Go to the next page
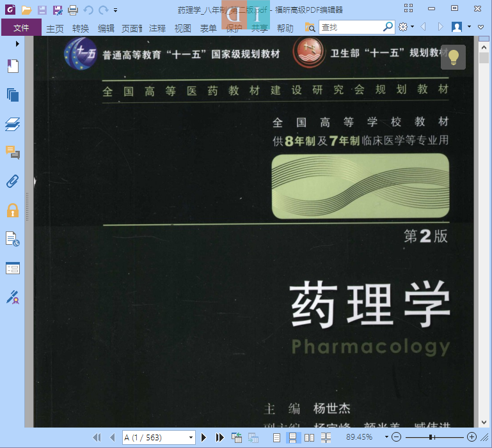492x448 pixels. point(203,437)
